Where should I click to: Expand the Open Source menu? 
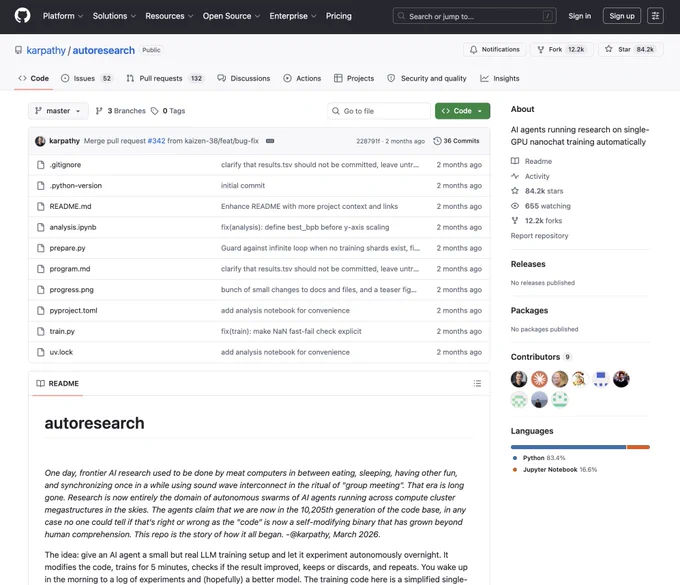tap(231, 16)
